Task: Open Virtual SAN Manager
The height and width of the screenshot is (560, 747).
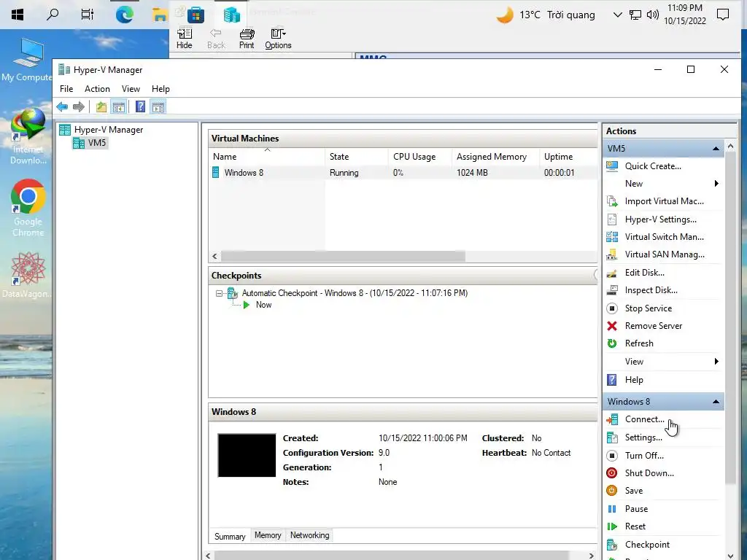Action: [x=664, y=254]
